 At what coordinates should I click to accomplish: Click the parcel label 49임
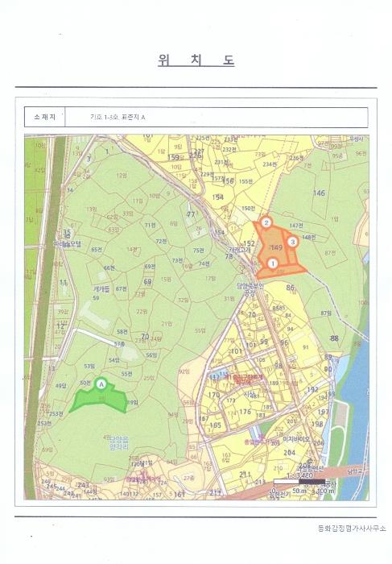coord(60,386)
